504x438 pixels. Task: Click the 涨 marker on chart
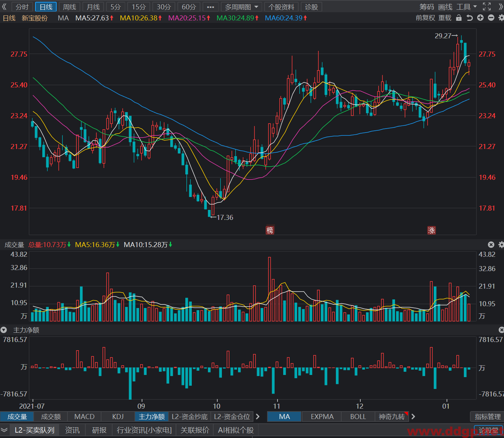point(432,230)
